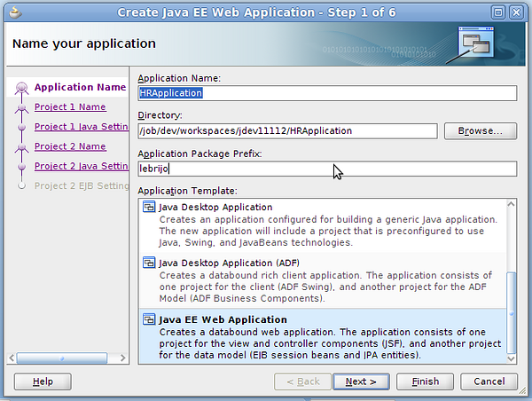Viewport: 532px width, 401px height.
Task: Click the Directory path field
Action: pos(287,131)
